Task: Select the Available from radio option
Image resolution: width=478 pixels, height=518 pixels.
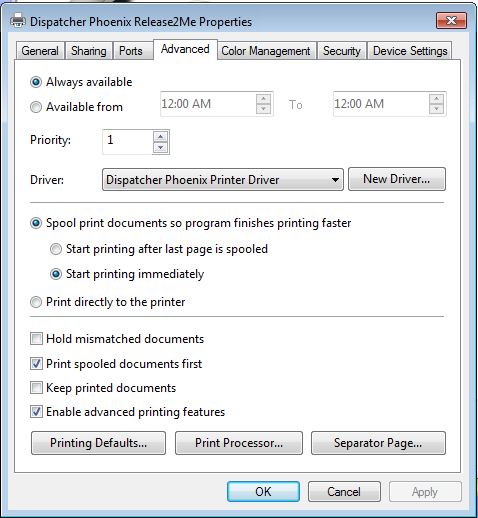Action: pyautogui.click(x=36, y=107)
